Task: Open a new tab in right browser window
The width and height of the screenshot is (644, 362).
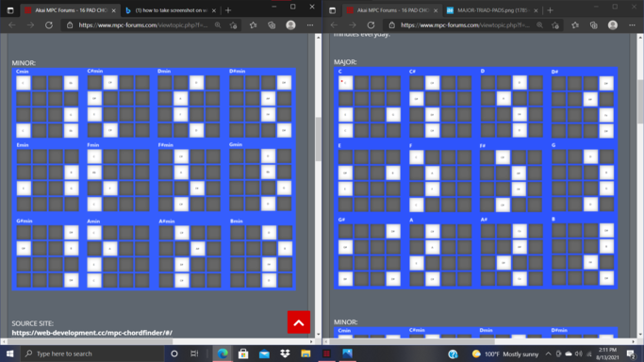Action: [x=551, y=10]
